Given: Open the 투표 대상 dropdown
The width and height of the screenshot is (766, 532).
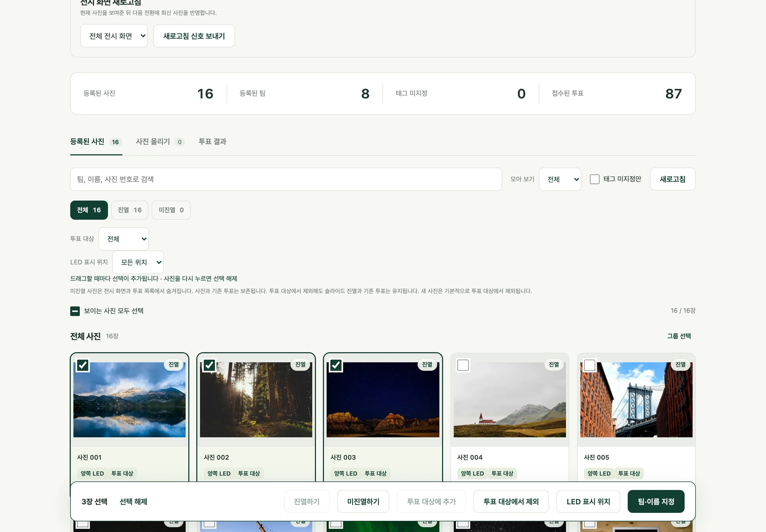Looking at the screenshot, I should click(x=124, y=239).
